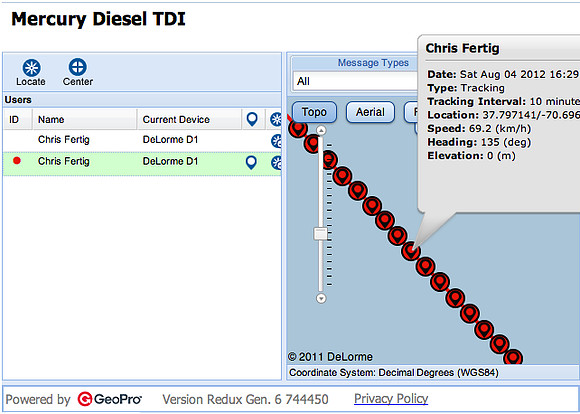Click the Center crosshair icon
Viewport: 580px width, 414px height.
[x=78, y=67]
